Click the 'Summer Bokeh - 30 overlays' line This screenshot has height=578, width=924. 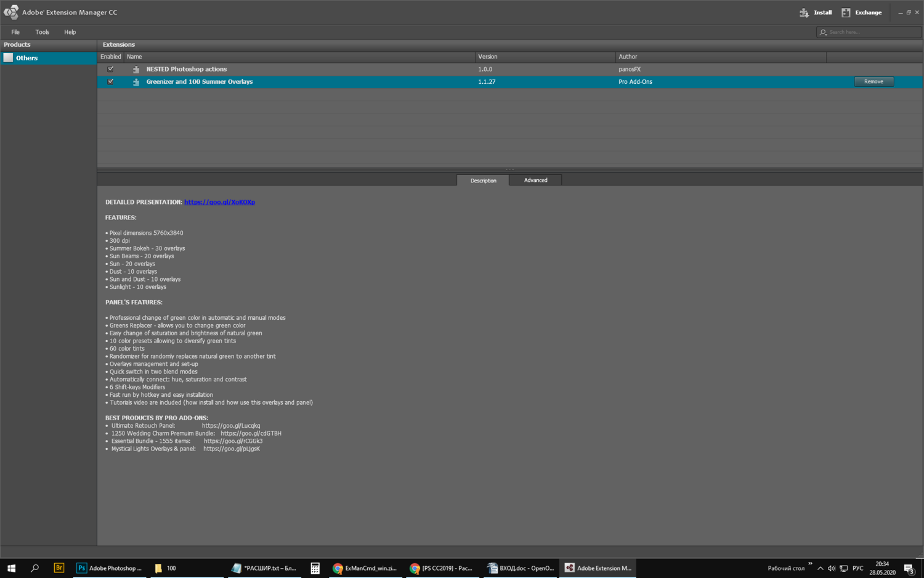tap(145, 248)
